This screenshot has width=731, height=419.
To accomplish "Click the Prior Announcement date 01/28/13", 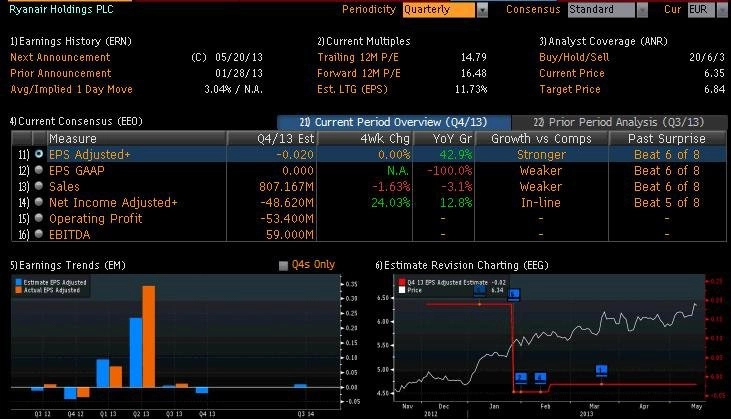I will pos(239,73).
